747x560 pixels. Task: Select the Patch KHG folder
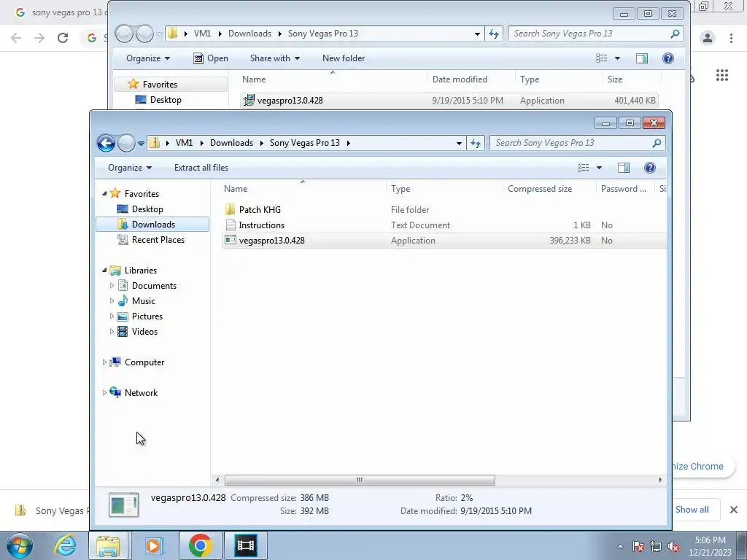click(260, 209)
